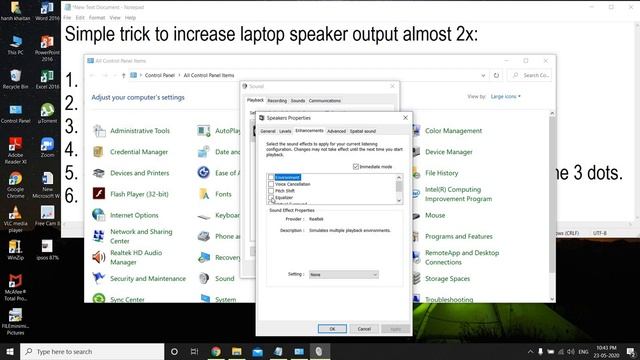Enable Pitch Shift checkbox
This screenshot has height=360, width=640.
[271, 191]
